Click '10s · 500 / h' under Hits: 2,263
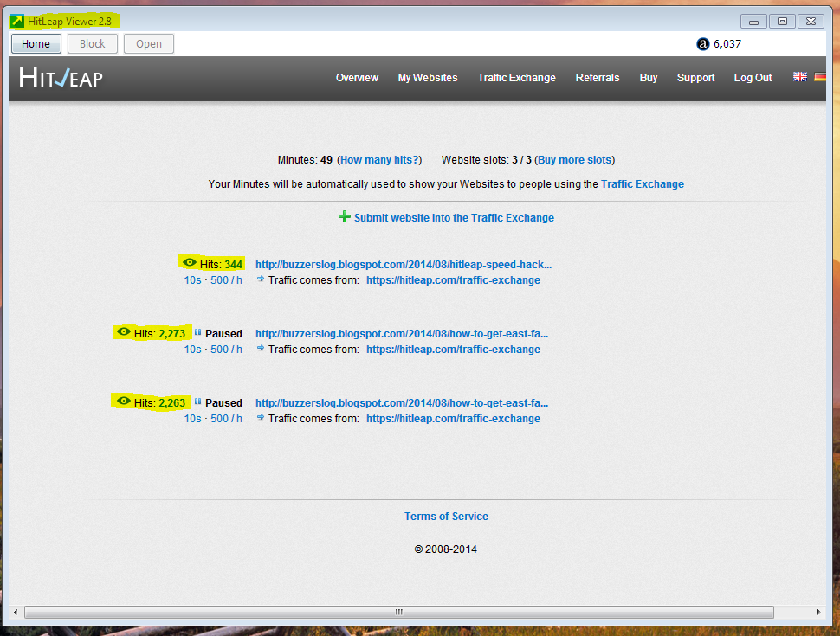Screen dimensions: 840x636 tap(213, 418)
